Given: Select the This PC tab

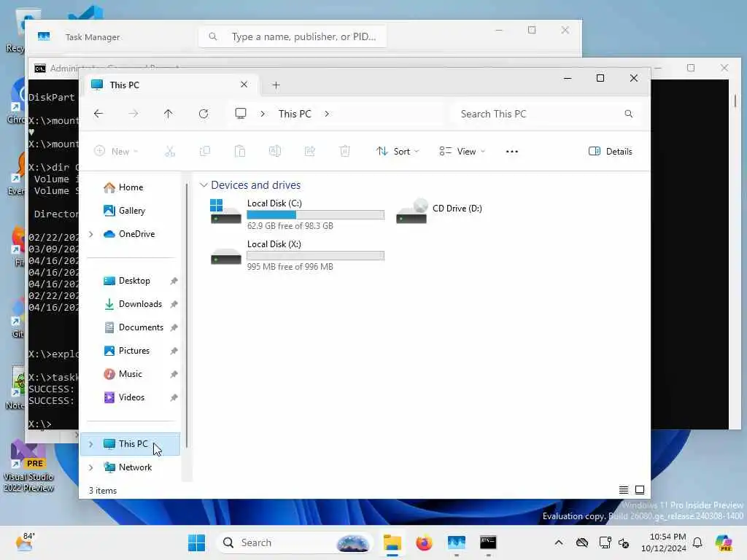Looking at the screenshot, I should (x=170, y=85).
